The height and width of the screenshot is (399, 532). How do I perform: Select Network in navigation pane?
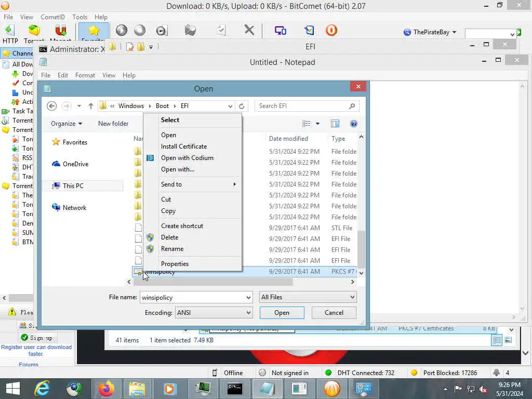click(74, 208)
